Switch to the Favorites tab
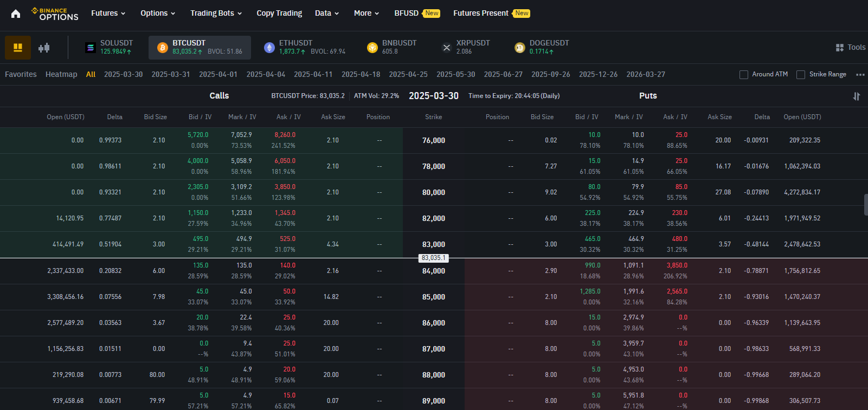Screen dimensions: 868x410 click(x=21, y=74)
